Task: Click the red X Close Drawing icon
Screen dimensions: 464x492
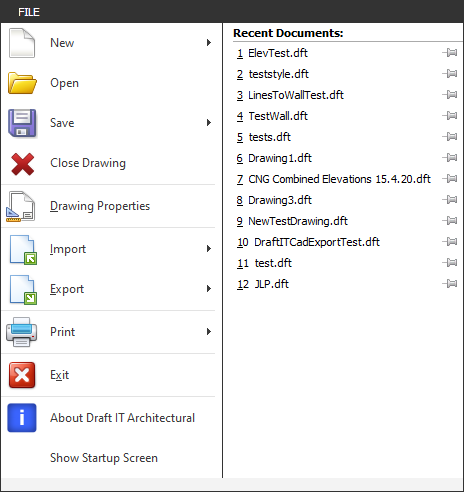Action: 22,164
